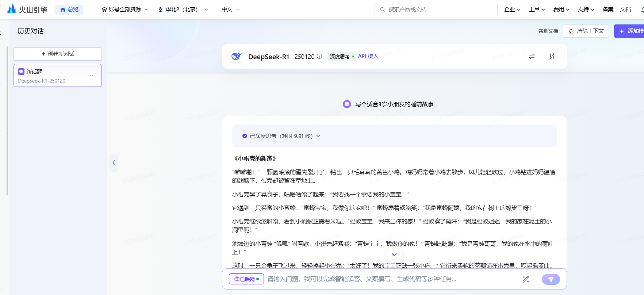The width and height of the screenshot is (644, 295).
Task: Open the 华北2 (北京) region selector
Action: coord(183,9)
